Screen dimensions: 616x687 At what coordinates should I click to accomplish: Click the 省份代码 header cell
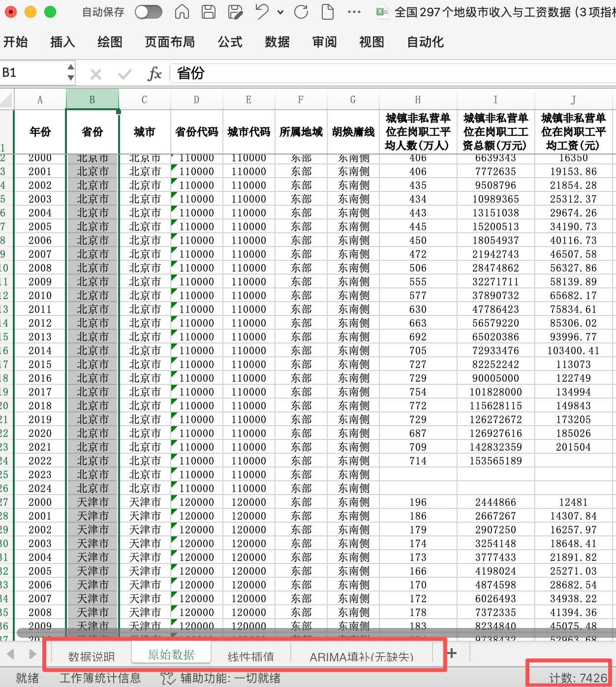(x=197, y=132)
